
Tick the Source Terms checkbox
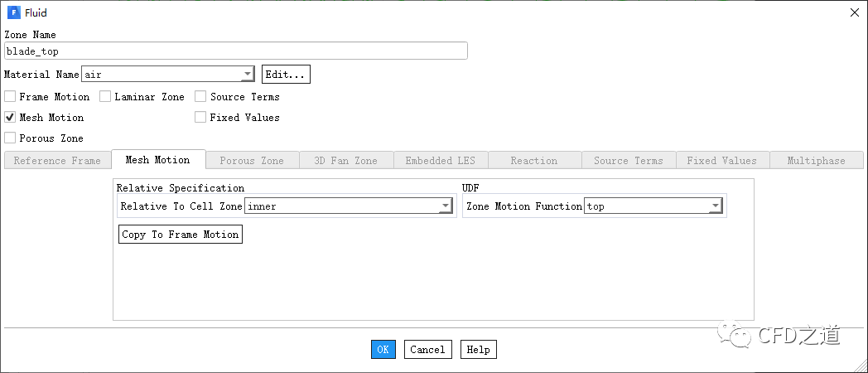200,97
